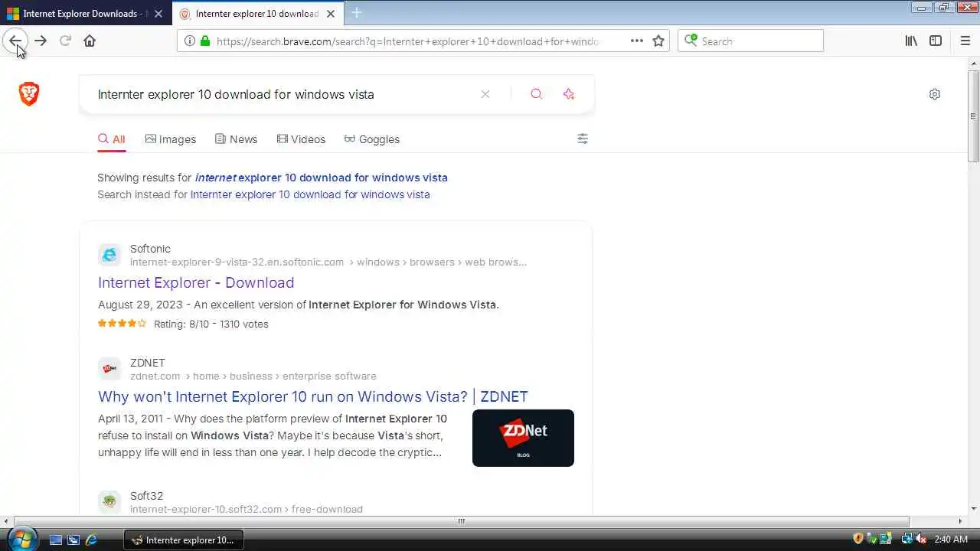Click Switch between windows icon

click(x=73, y=540)
